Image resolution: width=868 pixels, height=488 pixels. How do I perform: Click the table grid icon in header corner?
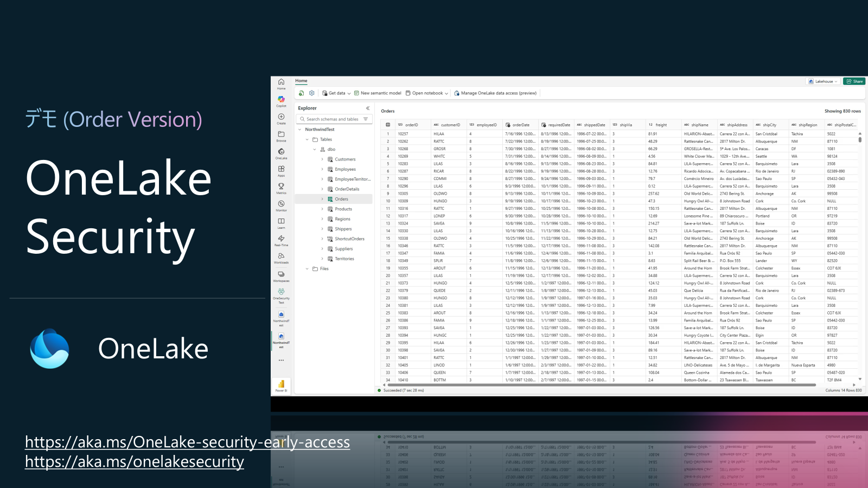coord(388,125)
